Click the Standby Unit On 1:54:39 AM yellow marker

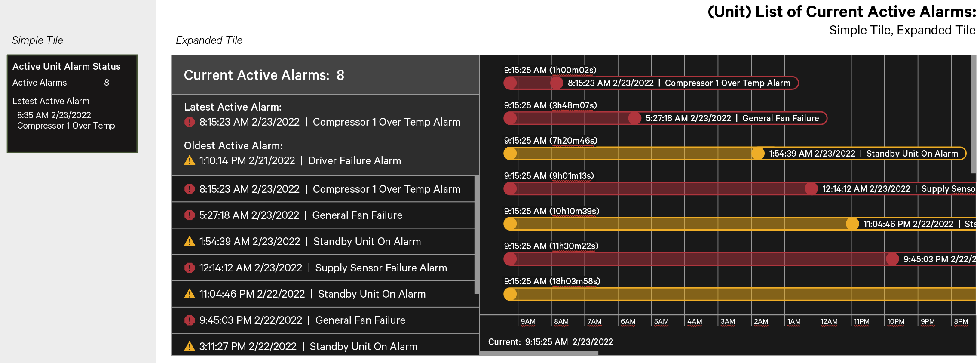pyautogui.click(x=758, y=154)
